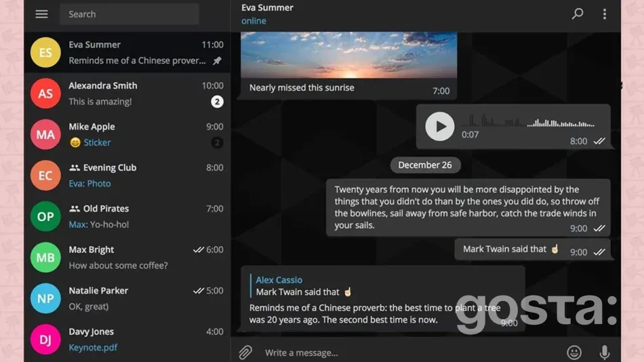This screenshot has height=362, width=644.
Task: Click the OP avatar of Old Pirates
Action: tap(45, 216)
